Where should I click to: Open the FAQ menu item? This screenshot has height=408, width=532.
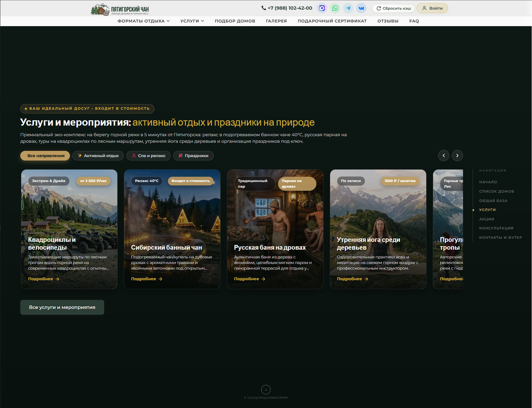coord(414,21)
